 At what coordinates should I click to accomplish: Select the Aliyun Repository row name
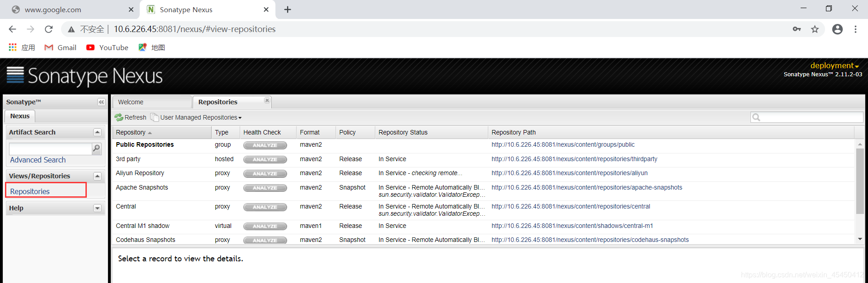(140, 173)
